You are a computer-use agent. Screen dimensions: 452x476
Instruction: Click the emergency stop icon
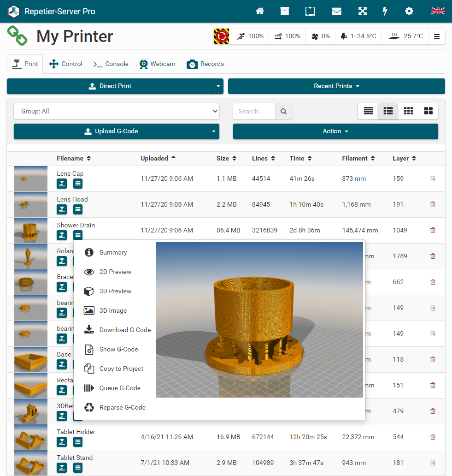[221, 36]
